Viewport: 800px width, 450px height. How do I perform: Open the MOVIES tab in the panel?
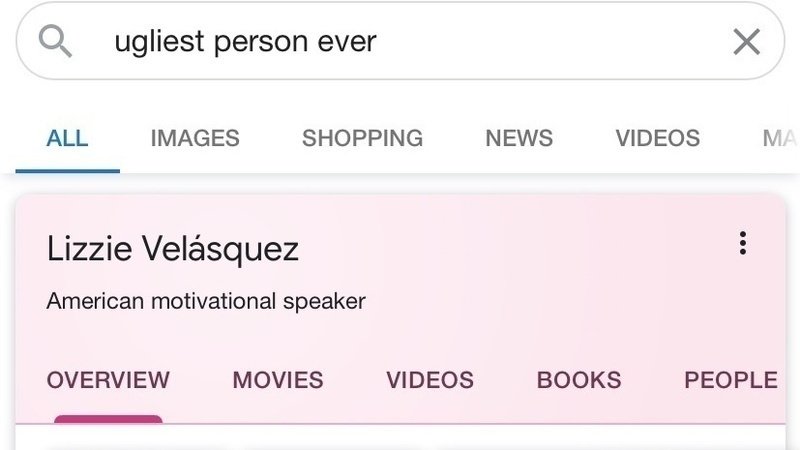pyautogui.click(x=278, y=380)
